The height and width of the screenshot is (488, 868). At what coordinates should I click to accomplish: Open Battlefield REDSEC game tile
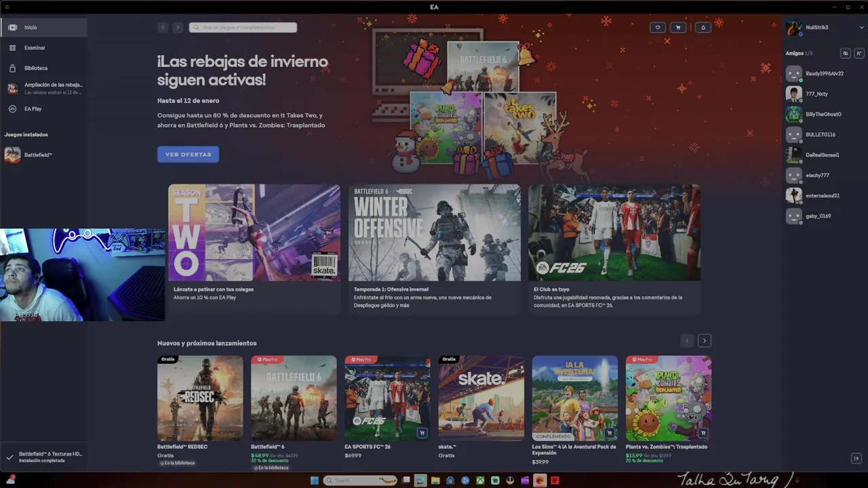(x=200, y=399)
